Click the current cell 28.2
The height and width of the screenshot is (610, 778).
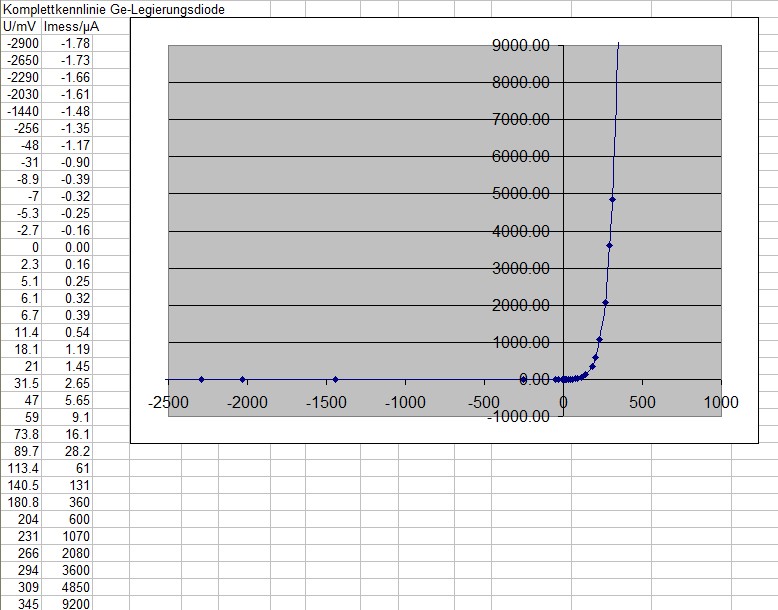click(67, 451)
